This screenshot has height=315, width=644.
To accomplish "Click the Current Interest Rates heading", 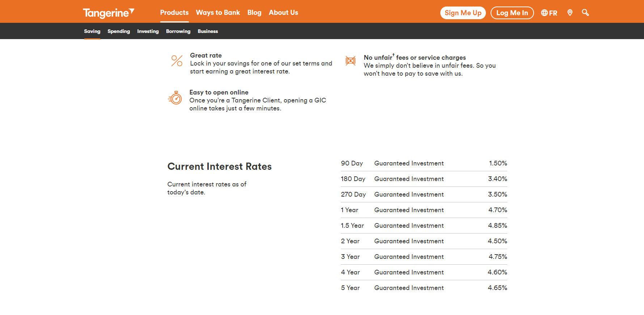I will (x=220, y=166).
